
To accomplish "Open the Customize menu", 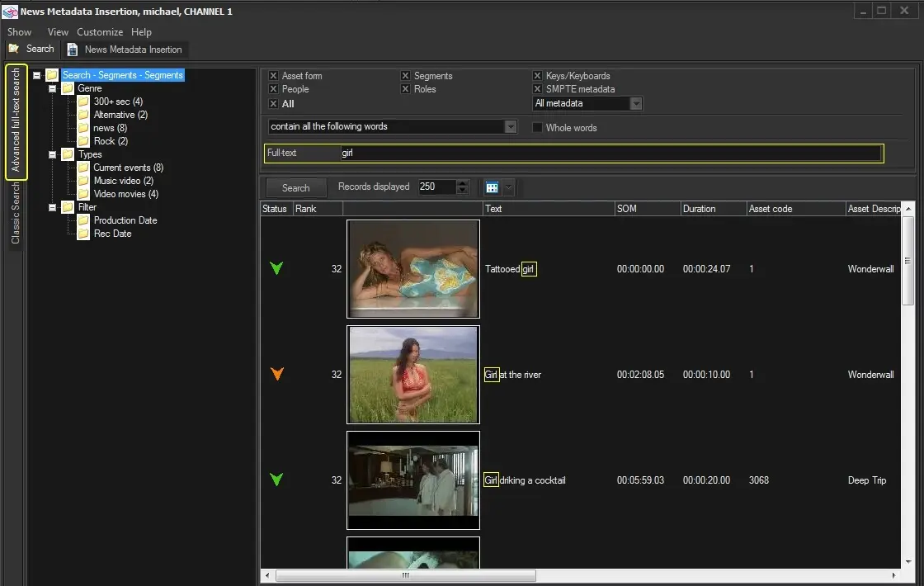I will (x=100, y=32).
